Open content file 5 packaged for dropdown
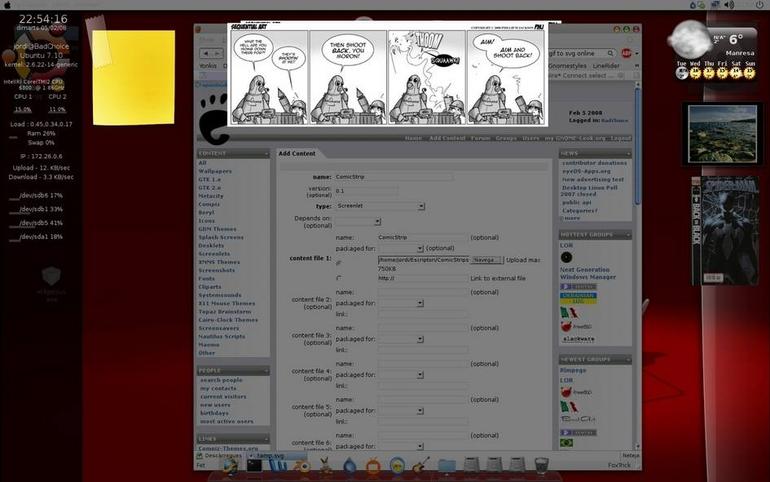 [x=400, y=411]
